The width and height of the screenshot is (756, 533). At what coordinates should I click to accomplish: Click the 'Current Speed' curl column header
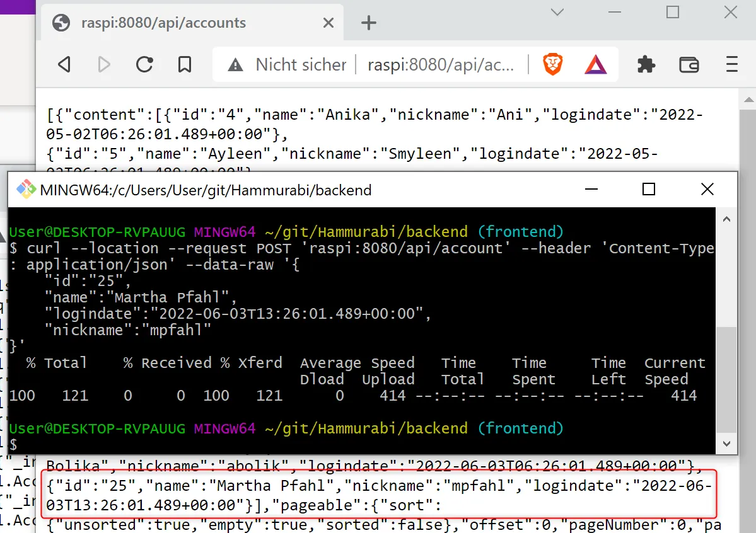tap(675, 371)
